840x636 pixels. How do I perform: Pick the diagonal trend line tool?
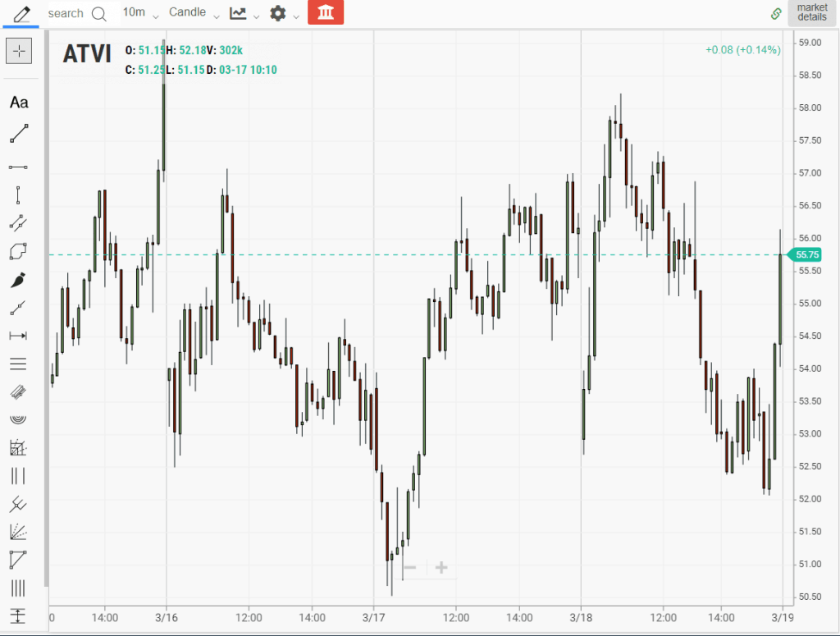19,133
